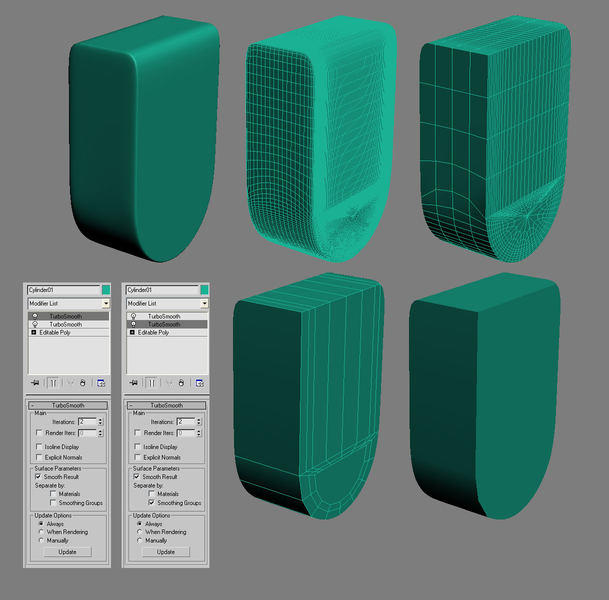The height and width of the screenshot is (600, 609).
Task: Select second TurboSmooth modifier in right stack
Action: pyautogui.click(x=167, y=324)
